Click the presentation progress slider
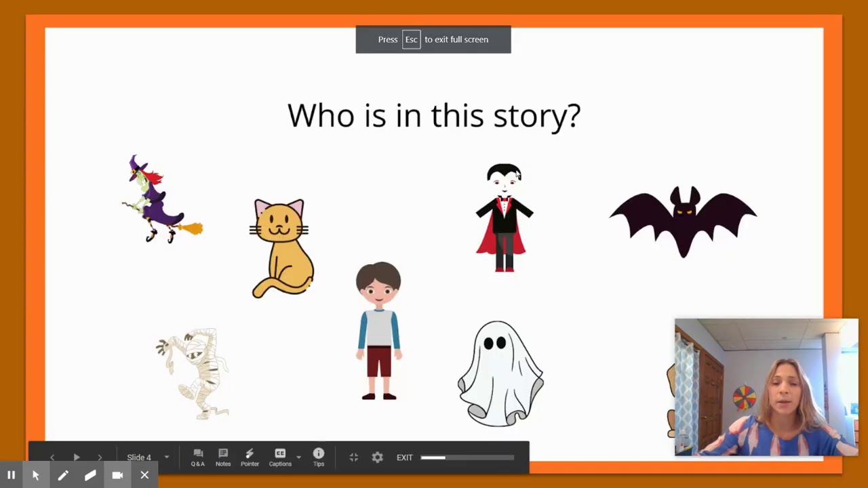This screenshot has width=868, height=488. (x=467, y=457)
